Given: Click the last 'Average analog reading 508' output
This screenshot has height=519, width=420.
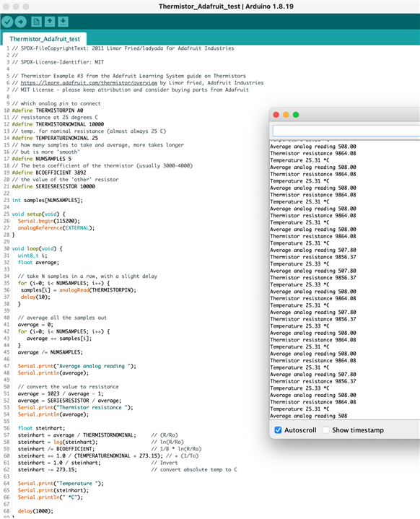Looking at the screenshot, I should tap(308, 416).
